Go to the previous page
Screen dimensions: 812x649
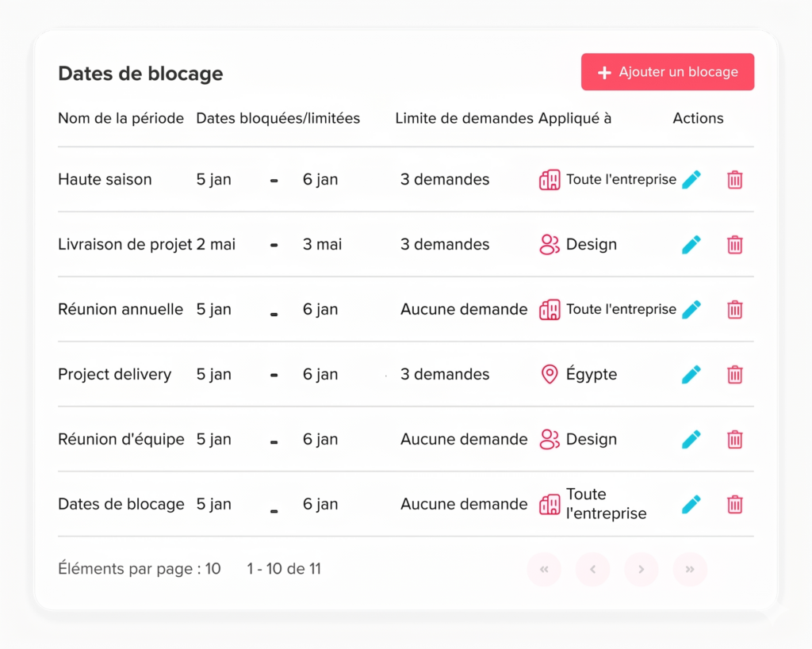[x=593, y=569]
